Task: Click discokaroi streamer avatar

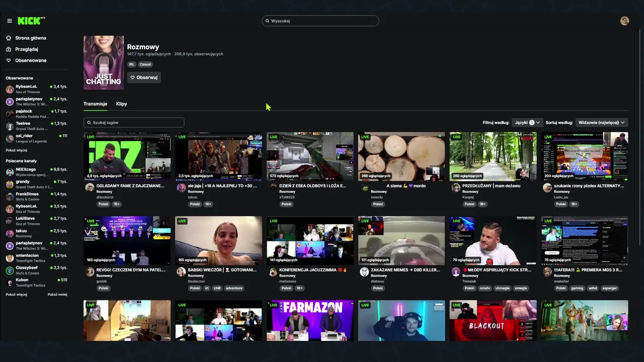Action: 90,188
